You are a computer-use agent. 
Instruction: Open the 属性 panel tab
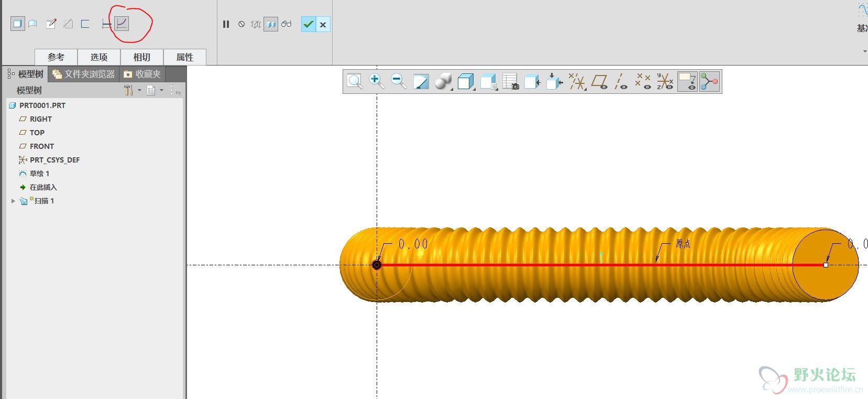[x=185, y=57]
